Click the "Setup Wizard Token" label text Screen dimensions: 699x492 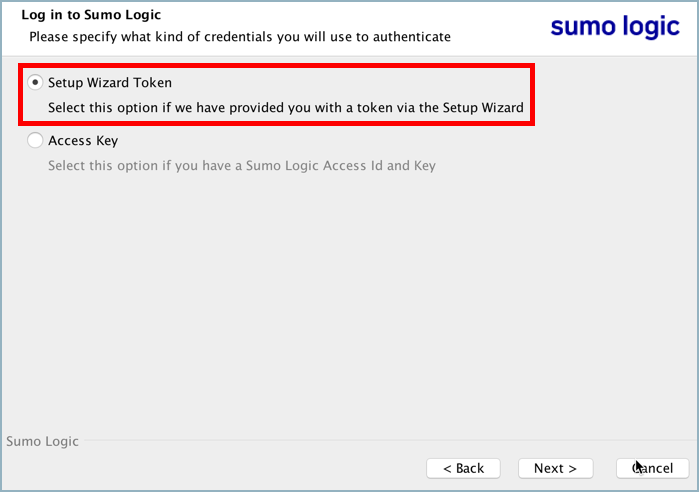[x=110, y=83]
